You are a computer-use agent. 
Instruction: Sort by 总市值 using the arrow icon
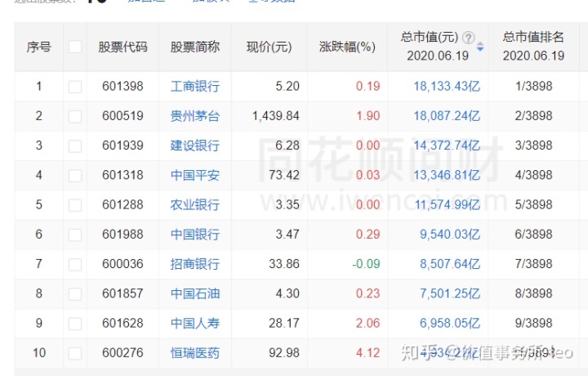(x=480, y=47)
